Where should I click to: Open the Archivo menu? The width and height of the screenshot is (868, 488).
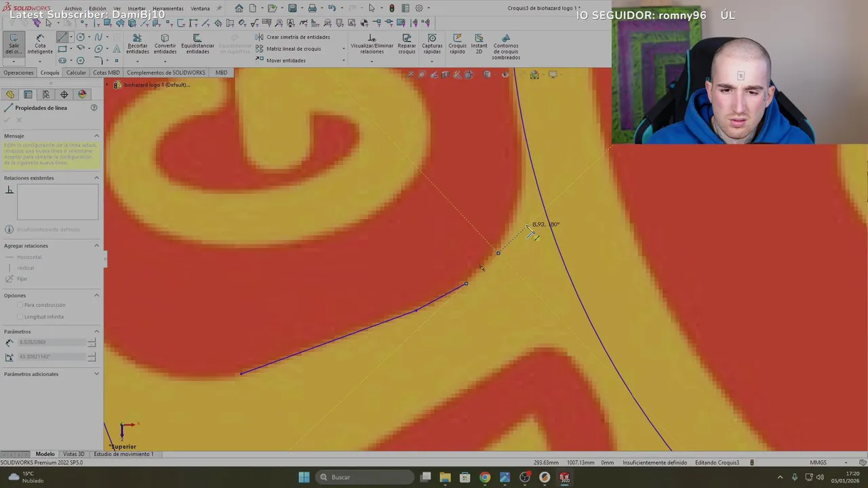point(73,9)
